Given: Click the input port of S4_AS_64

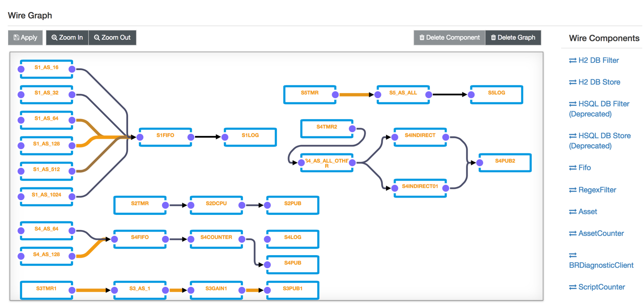Looking at the screenshot, I should tap(21, 231).
